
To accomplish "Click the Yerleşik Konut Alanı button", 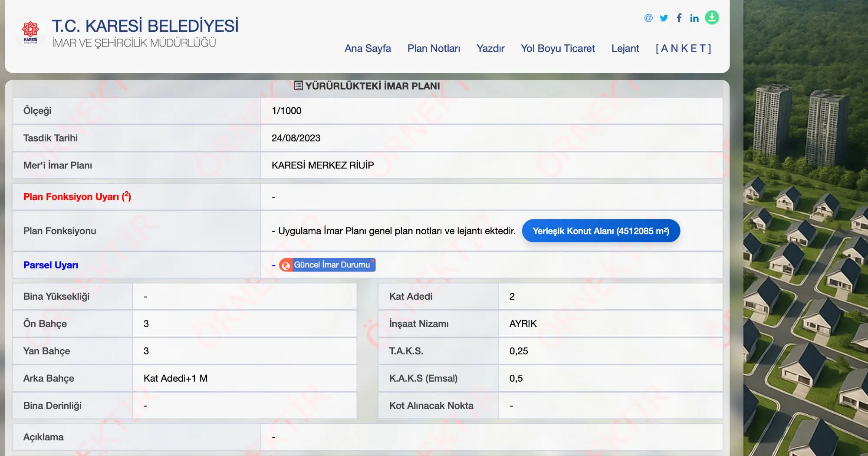I will (601, 231).
